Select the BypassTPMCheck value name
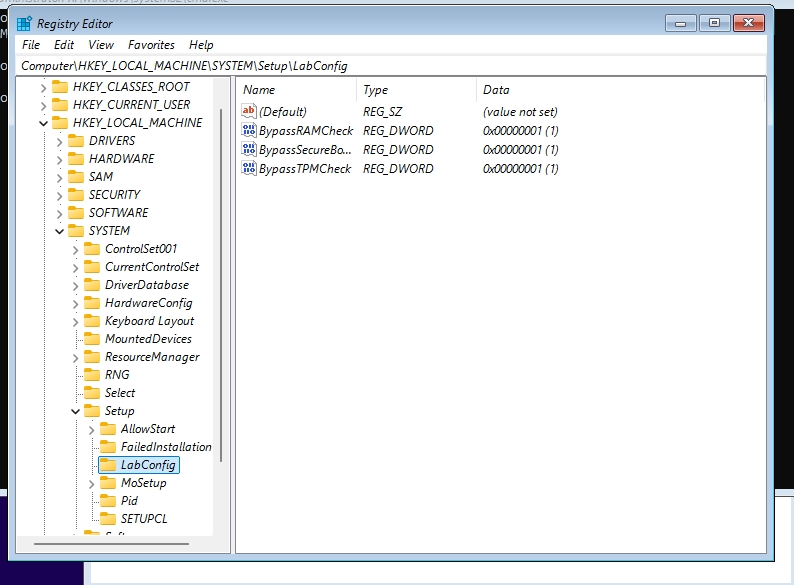Image resolution: width=794 pixels, height=585 pixels. click(x=305, y=169)
